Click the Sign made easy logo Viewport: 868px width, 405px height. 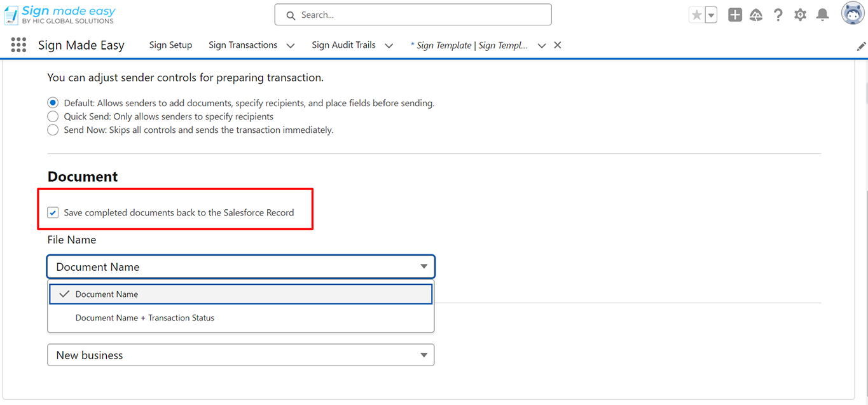pyautogui.click(x=60, y=15)
